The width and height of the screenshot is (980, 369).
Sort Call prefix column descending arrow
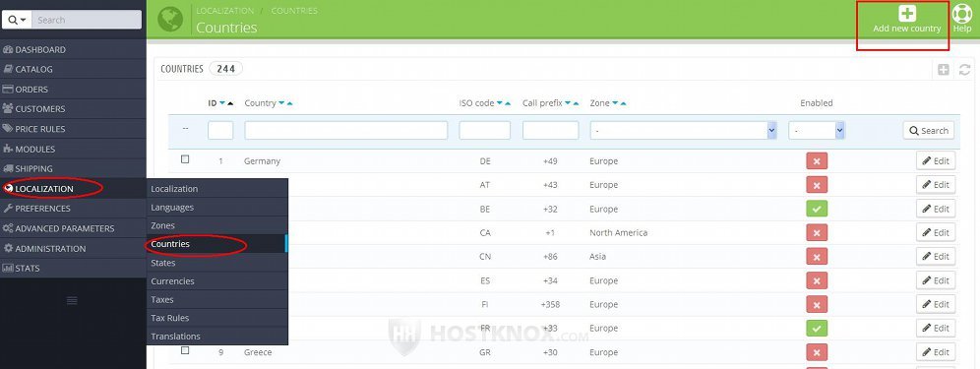568,103
